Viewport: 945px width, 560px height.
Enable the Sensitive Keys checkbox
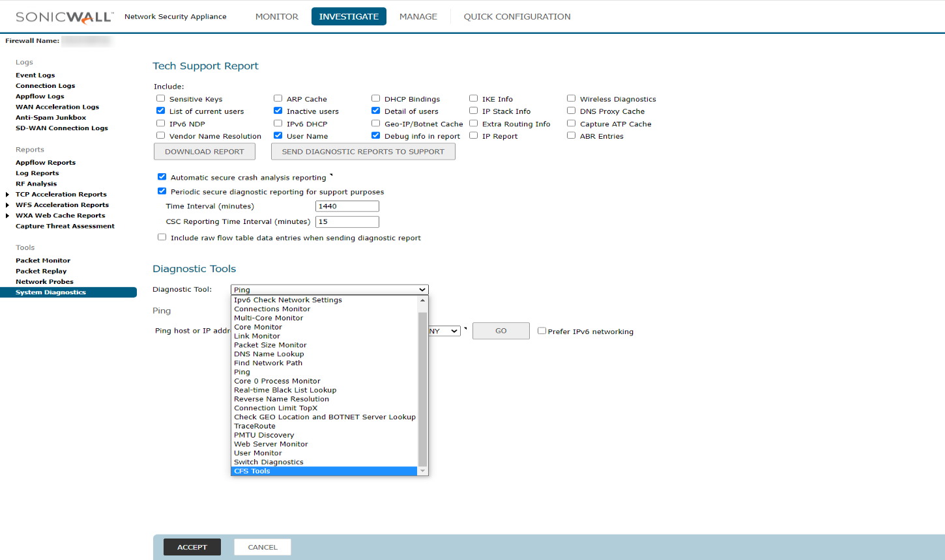160,98
